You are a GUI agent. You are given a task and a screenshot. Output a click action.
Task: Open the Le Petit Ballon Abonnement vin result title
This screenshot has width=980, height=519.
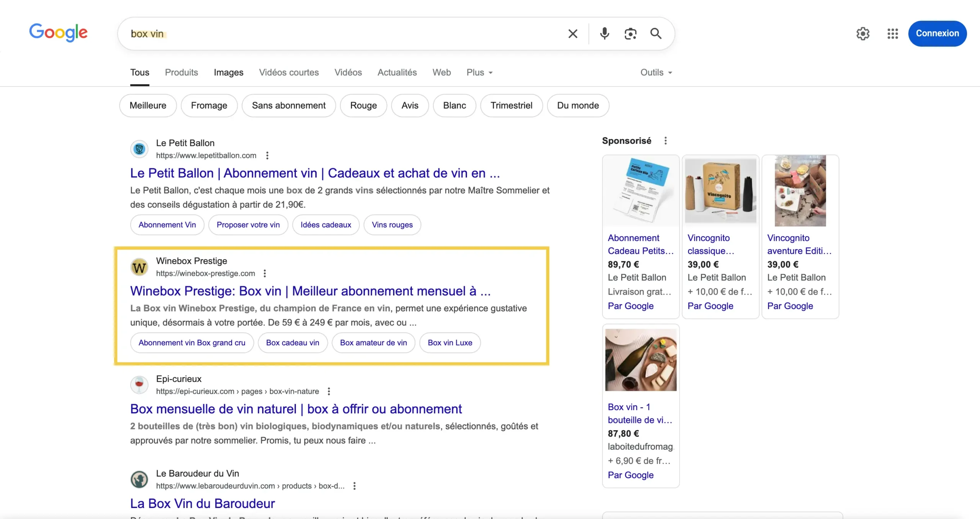tap(315, 173)
